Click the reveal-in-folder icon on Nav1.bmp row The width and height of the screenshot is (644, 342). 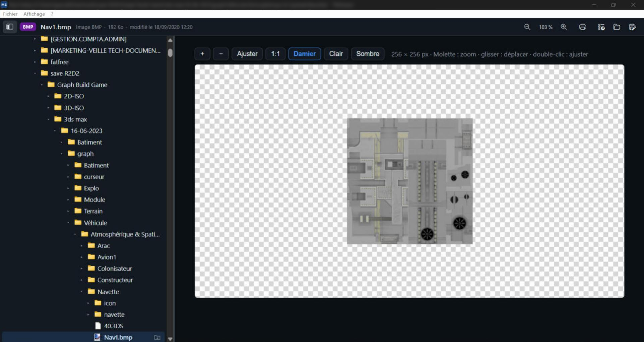coord(157,337)
